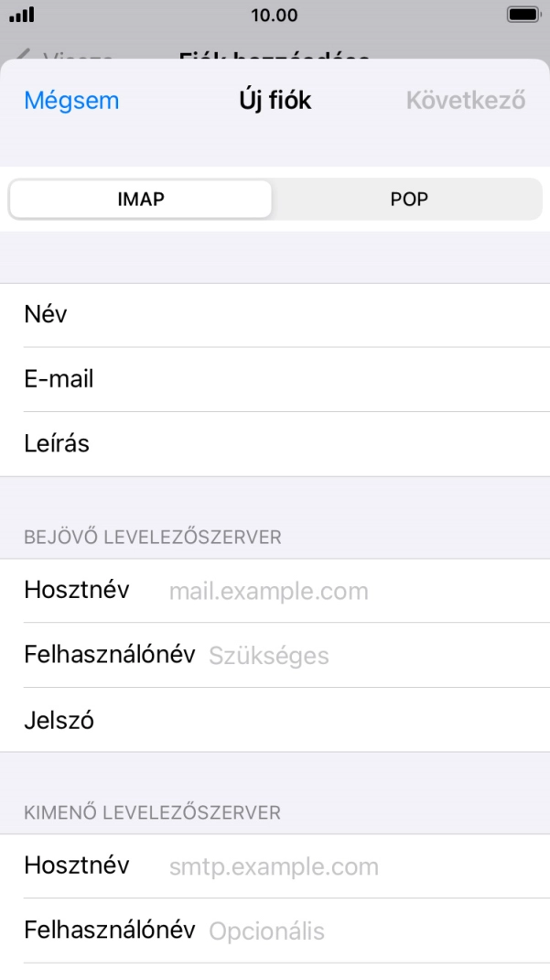Viewport: 550px width, 980px height.
Task: Tap the Kimenő levelezőszerver section header
Action: click(152, 812)
